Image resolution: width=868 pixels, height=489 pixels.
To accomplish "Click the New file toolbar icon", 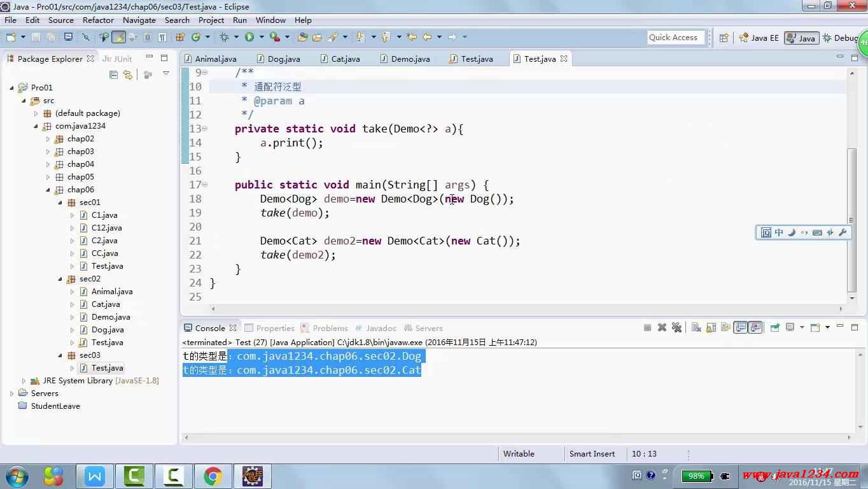I will [x=11, y=38].
